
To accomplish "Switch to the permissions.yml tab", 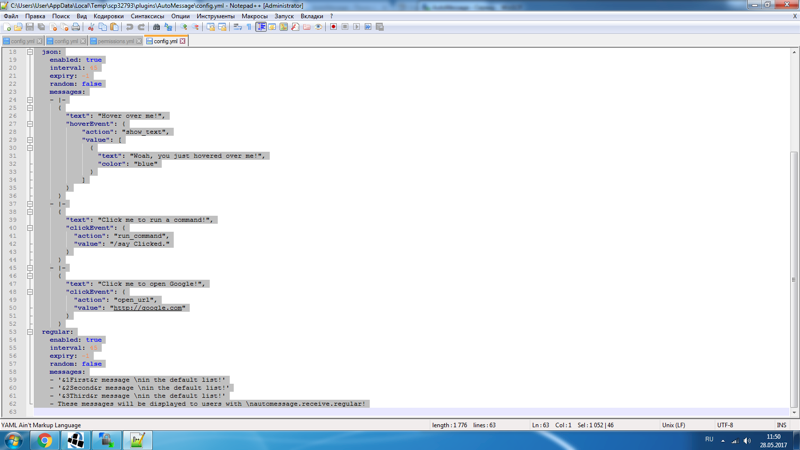I will [x=115, y=41].
